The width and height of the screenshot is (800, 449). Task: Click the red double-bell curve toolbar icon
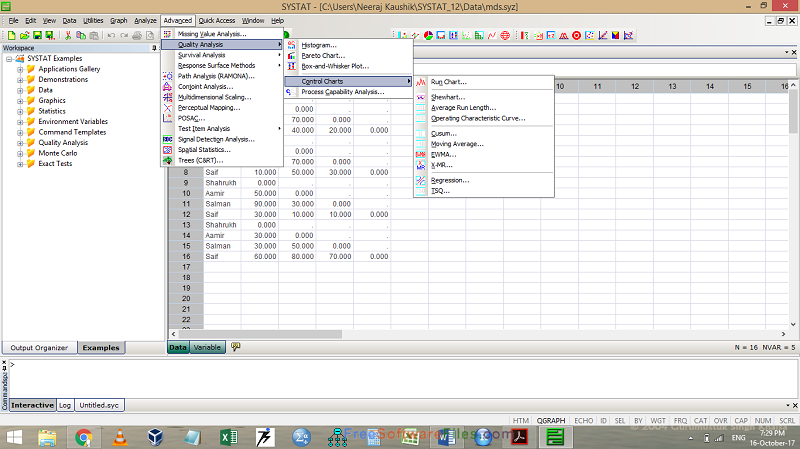(564, 35)
